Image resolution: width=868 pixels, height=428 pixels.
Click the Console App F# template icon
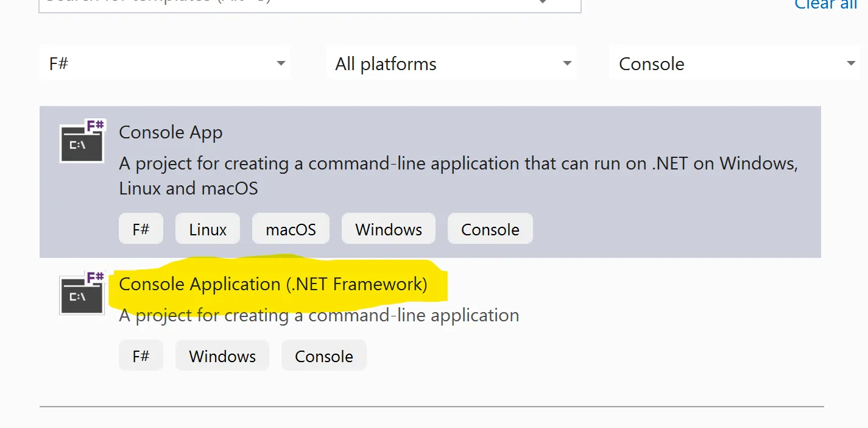[x=82, y=141]
